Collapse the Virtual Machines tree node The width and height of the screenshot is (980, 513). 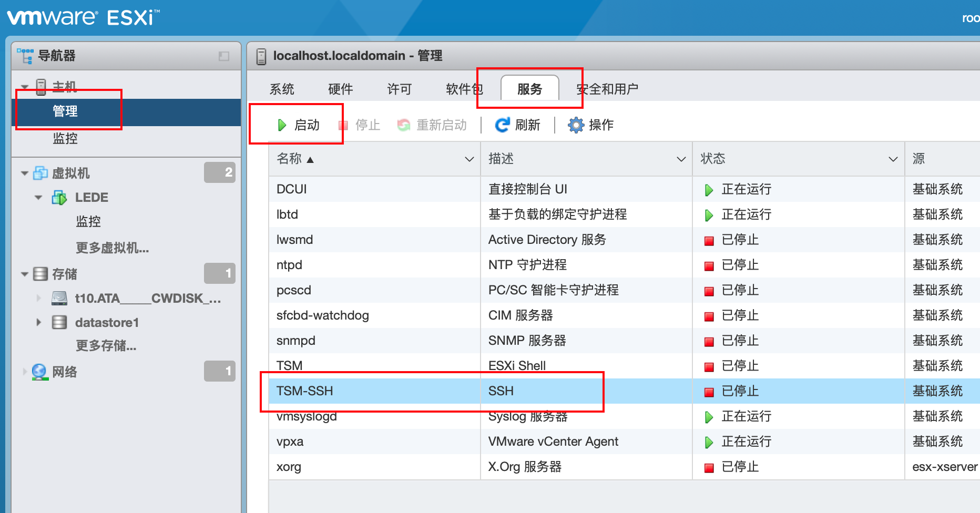25,173
